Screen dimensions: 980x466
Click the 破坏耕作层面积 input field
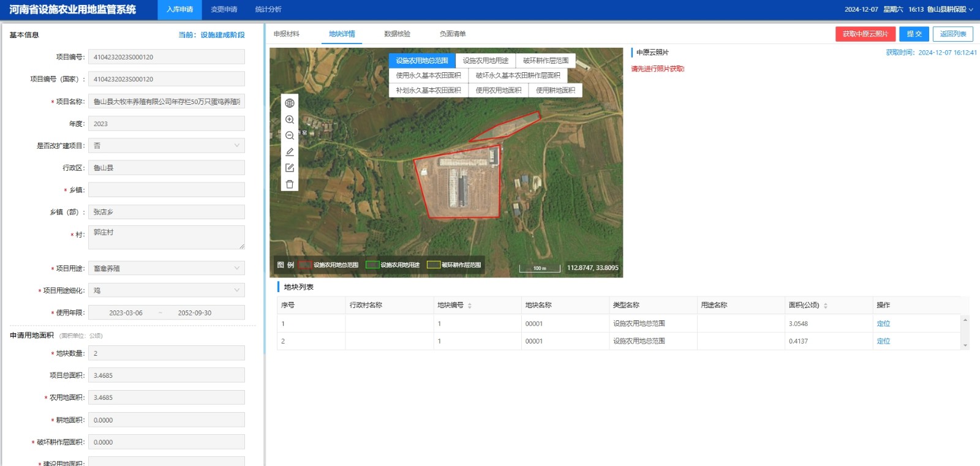tap(167, 442)
